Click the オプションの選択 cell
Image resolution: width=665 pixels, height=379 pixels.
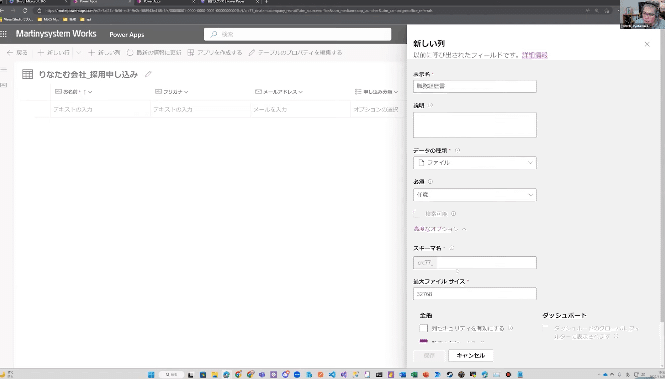378,109
